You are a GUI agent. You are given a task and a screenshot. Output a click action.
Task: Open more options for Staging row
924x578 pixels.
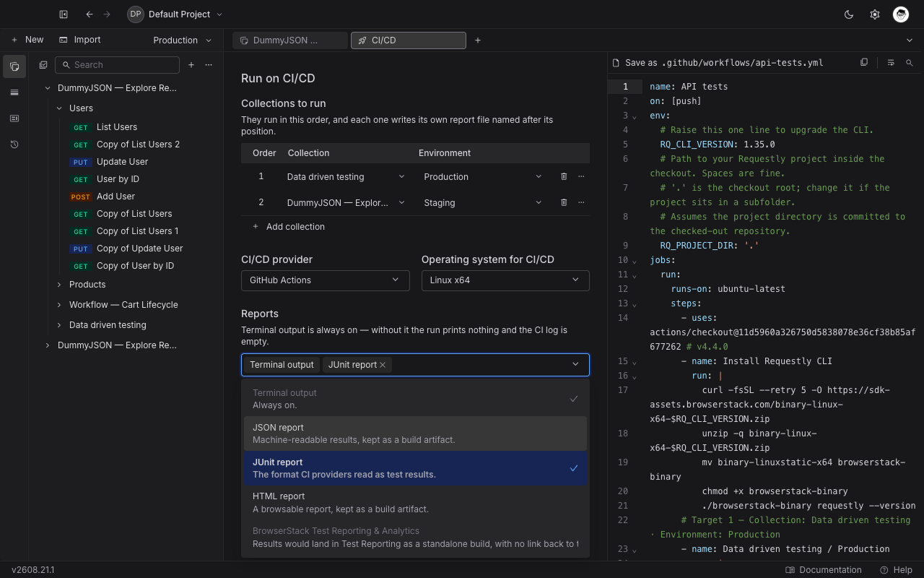581,202
